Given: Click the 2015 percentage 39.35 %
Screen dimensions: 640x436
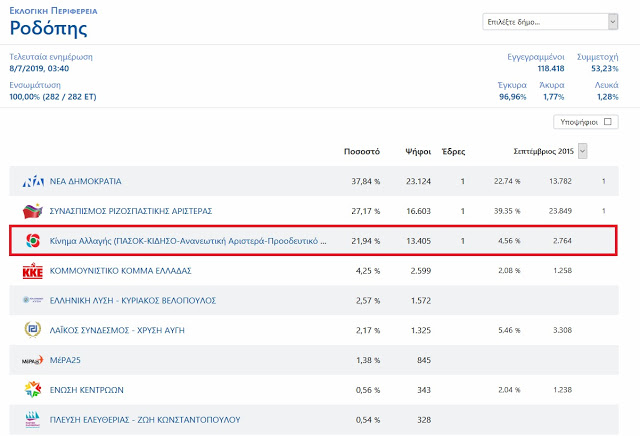Looking at the screenshot, I should pyautogui.click(x=507, y=211).
